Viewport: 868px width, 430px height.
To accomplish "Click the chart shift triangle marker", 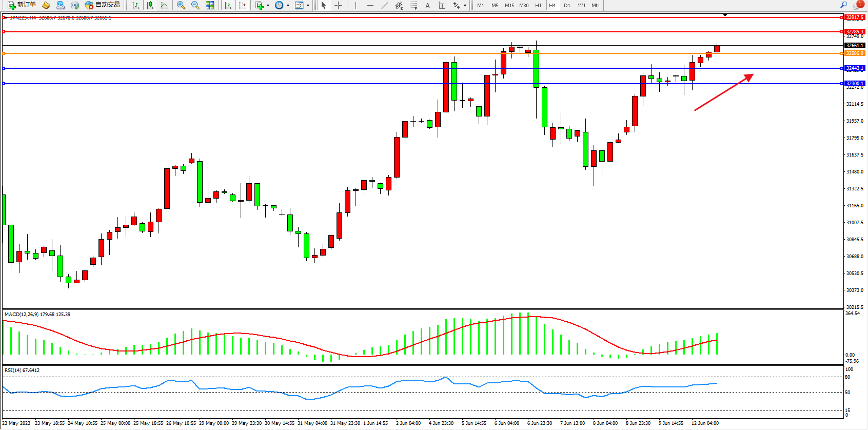I will [725, 15].
